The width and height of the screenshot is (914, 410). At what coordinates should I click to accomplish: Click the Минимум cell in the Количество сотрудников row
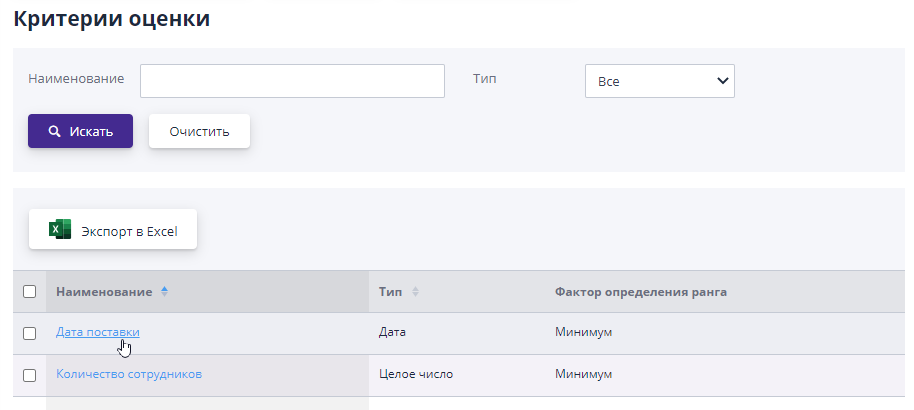(583, 374)
